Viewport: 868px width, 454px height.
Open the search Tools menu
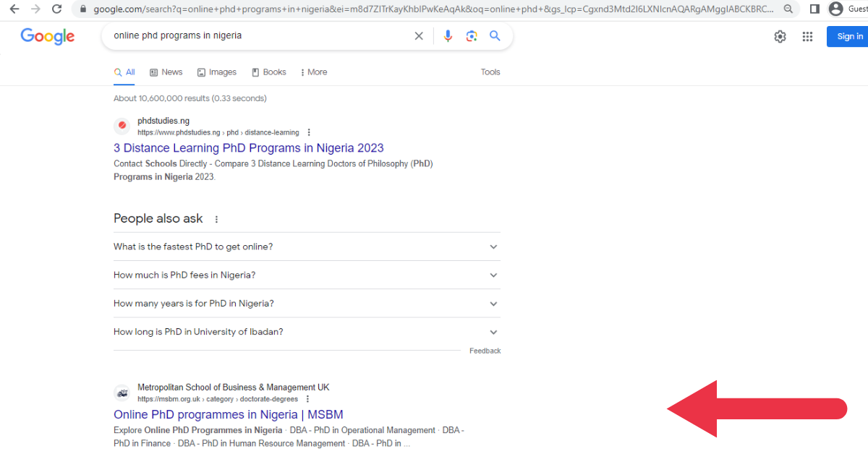point(490,72)
